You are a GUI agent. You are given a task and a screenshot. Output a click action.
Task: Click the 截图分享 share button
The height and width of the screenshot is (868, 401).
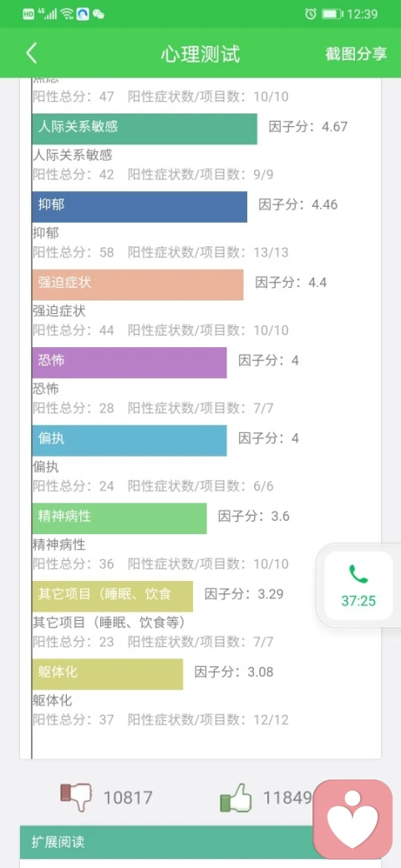356,53
